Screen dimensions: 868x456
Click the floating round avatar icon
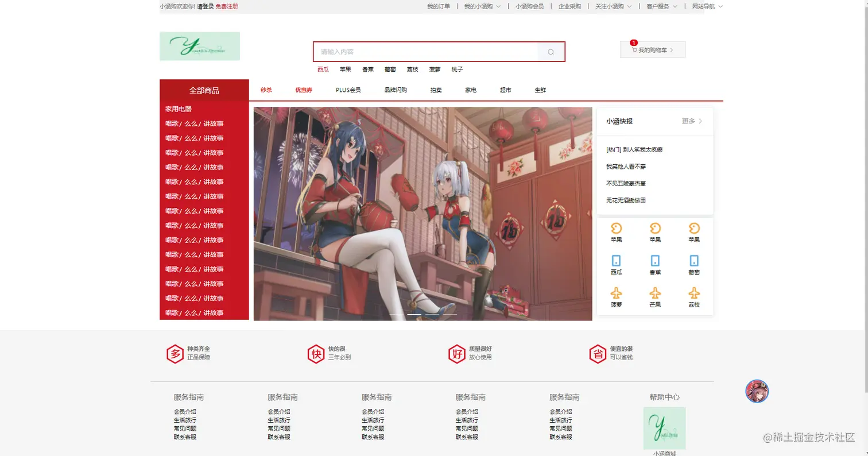tap(757, 391)
